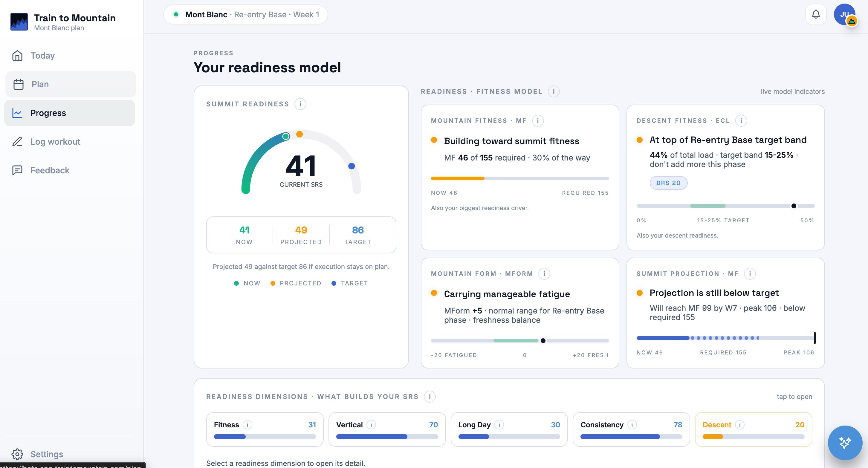This screenshot has height=468, width=868.
Task: Open the Fitness dimension card
Action: point(265,429)
